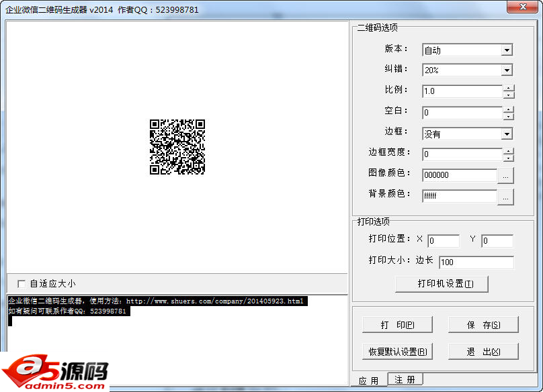The height and width of the screenshot is (392, 543).
Task: Click the 打印位置 X input field
Action: (443, 241)
